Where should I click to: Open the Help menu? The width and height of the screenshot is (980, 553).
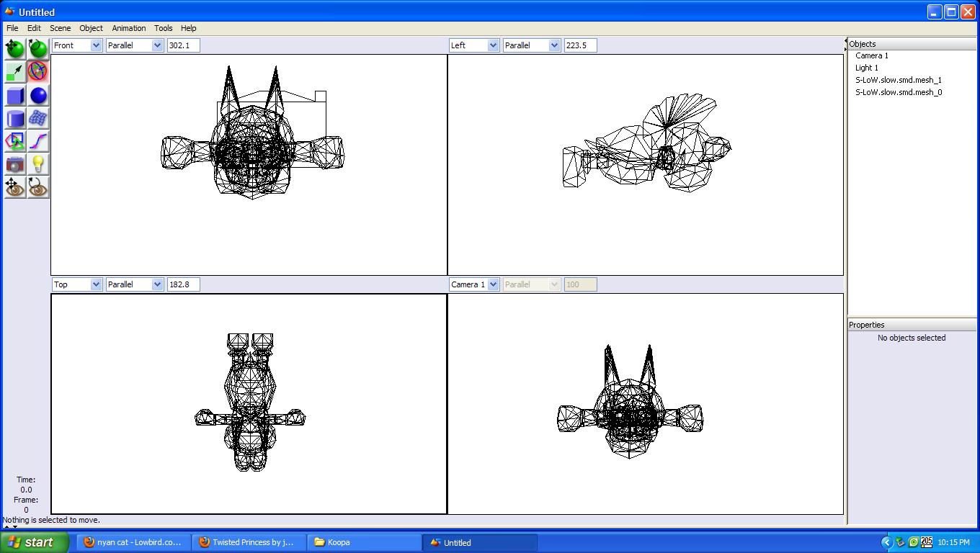click(x=188, y=28)
